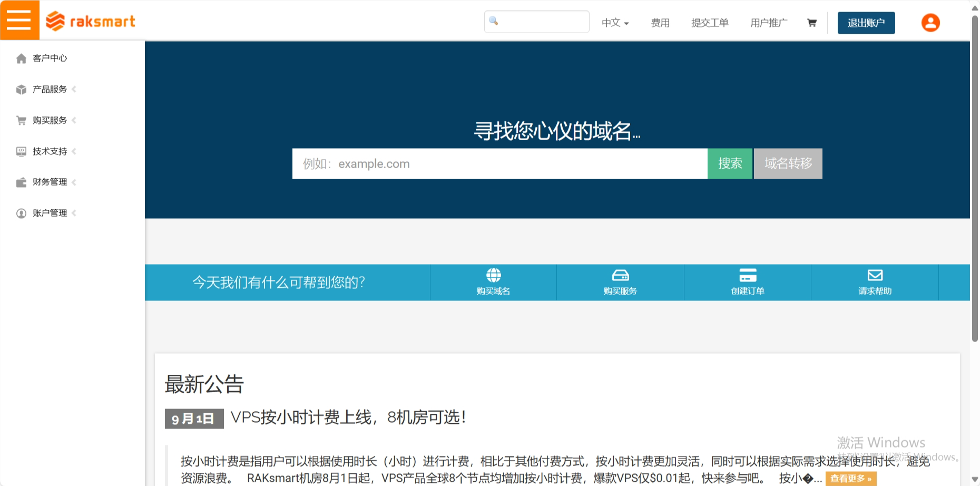Click the 创建订单 card icon
The height and width of the screenshot is (486, 980).
(x=747, y=275)
